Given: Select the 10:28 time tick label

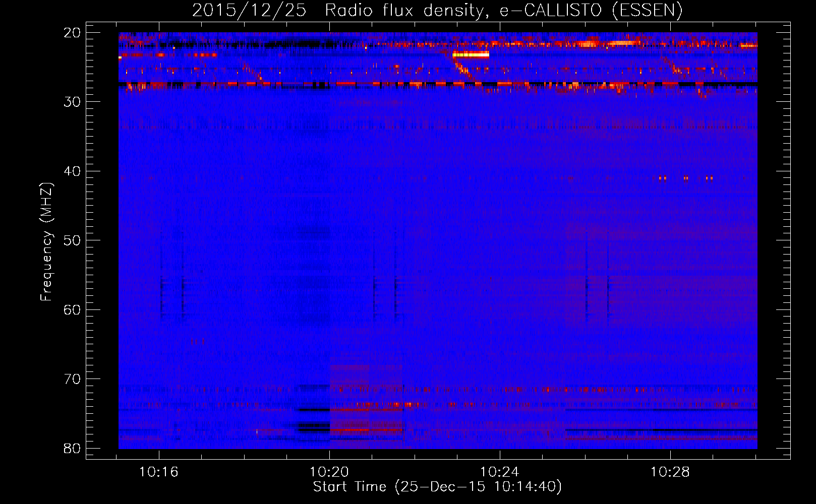Looking at the screenshot, I should [670, 472].
